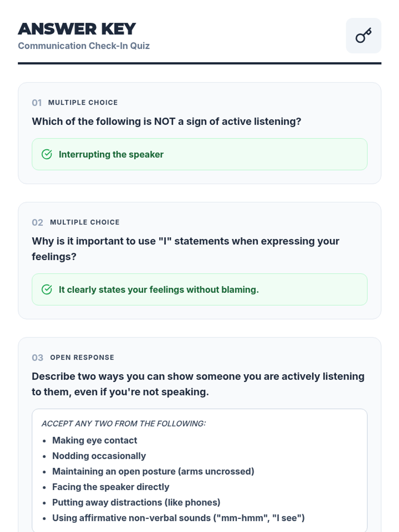The width and height of the screenshot is (399, 532).
Task: Click question number 01 label
Action: (x=37, y=103)
